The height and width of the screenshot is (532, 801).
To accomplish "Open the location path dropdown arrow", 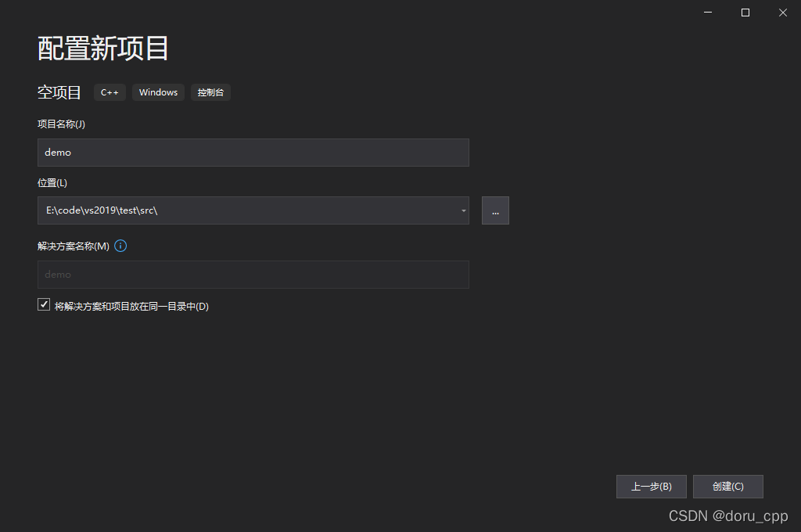I will [x=463, y=210].
